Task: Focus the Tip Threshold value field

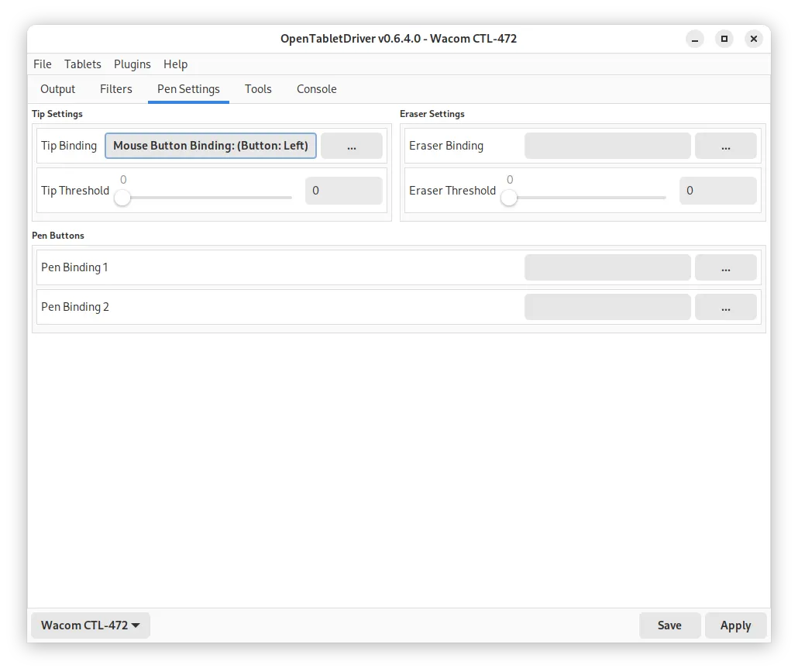Action: coord(343,191)
